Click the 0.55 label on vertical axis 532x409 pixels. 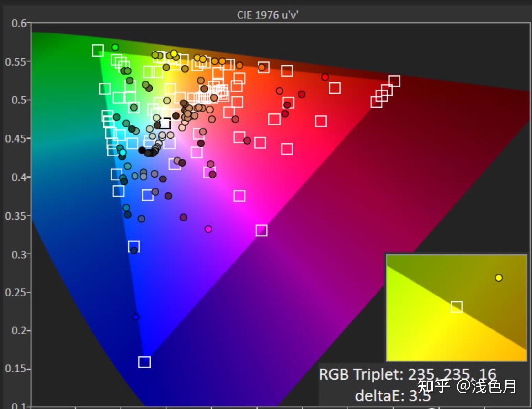[16, 61]
